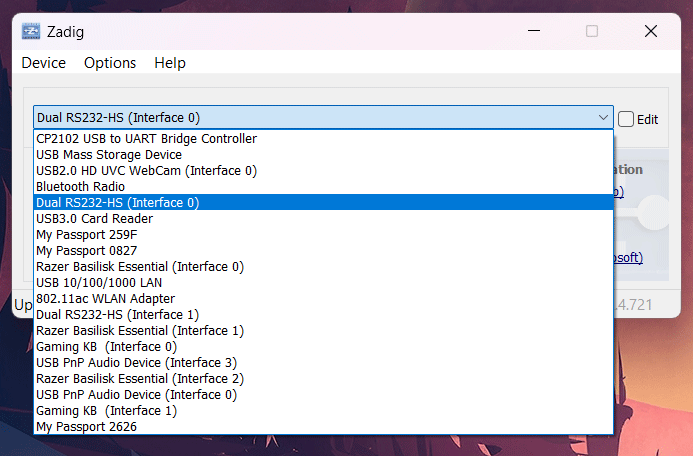Open the Help menu

[170, 63]
